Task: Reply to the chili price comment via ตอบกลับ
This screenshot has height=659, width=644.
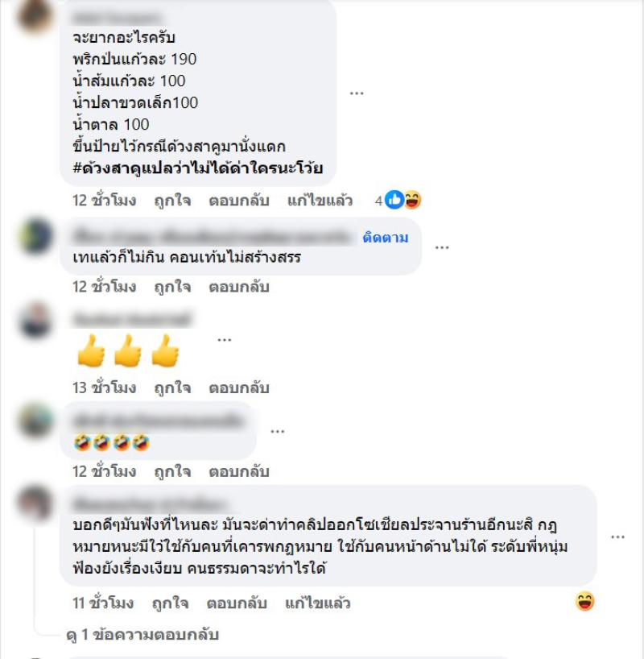Action: pyautogui.click(x=239, y=201)
